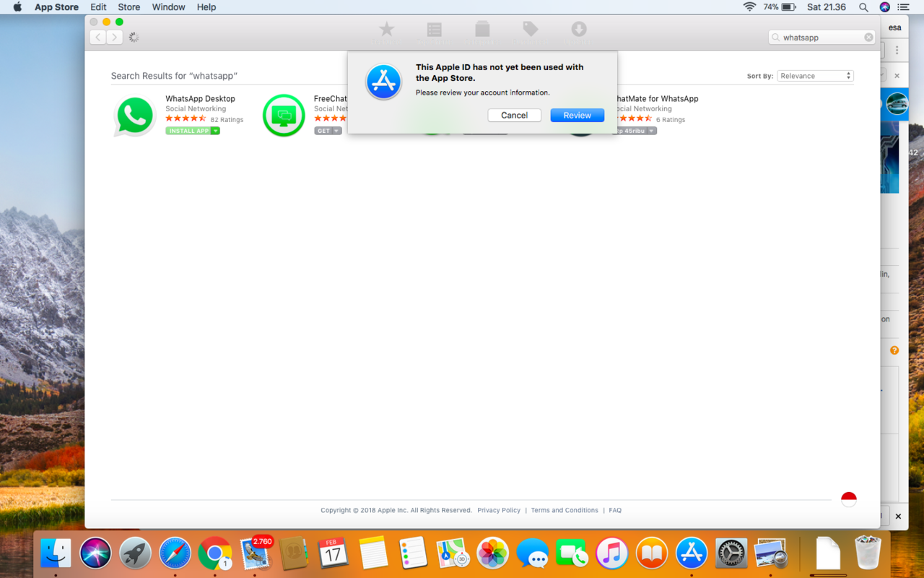
Task: Open Finder from the Dock
Action: click(56, 554)
